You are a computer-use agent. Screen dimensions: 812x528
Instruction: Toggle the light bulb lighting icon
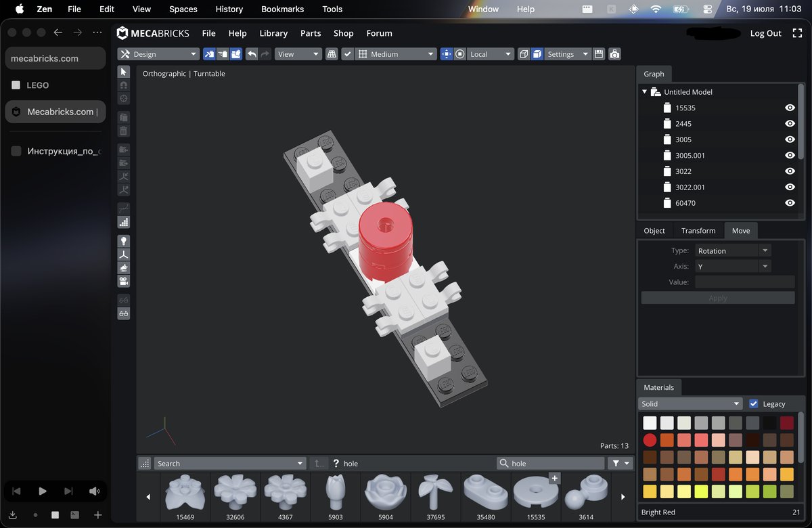[123, 241]
